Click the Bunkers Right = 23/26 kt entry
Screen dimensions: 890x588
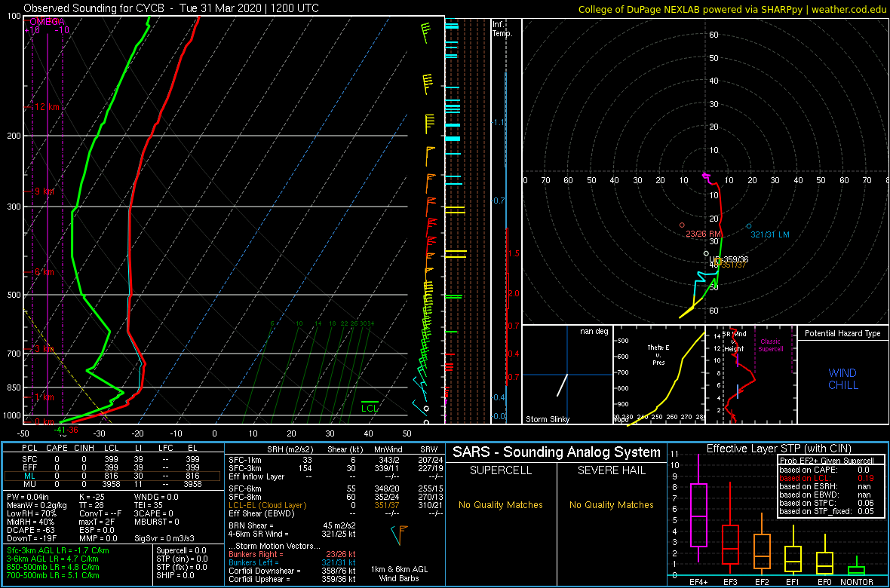tap(292, 553)
